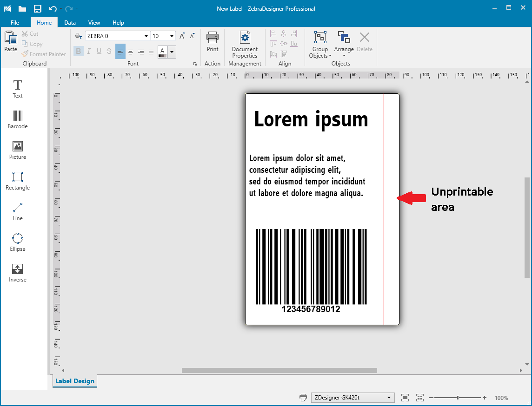Open the View menu
This screenshot has height=406, width=532.
(94, 22)
